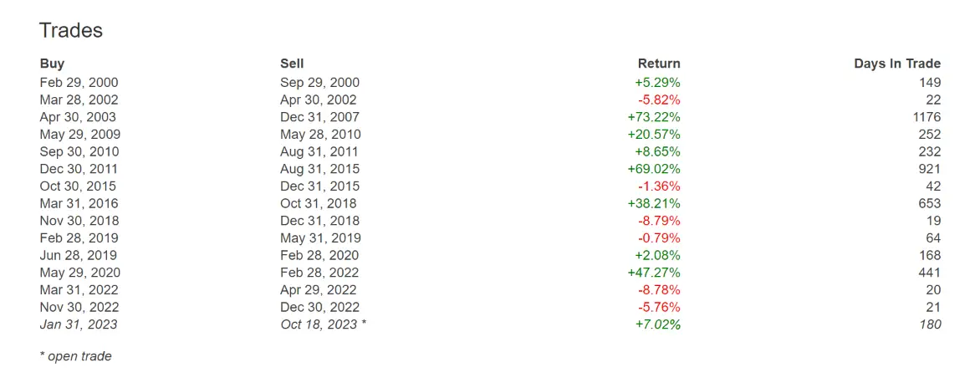
Task: Click the Sell column header
Action: 292,63
